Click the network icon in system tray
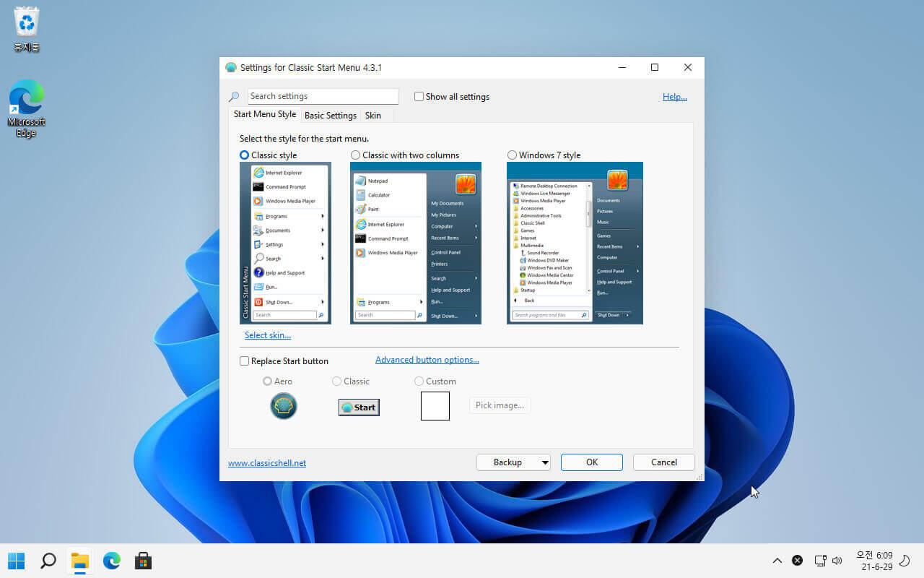 click(820, 561)
